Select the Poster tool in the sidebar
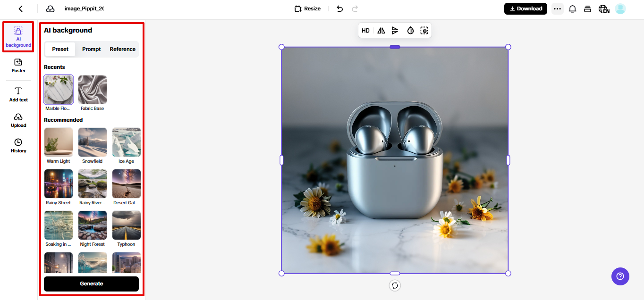This screenshot has width=644, height=300. [18, 65]
